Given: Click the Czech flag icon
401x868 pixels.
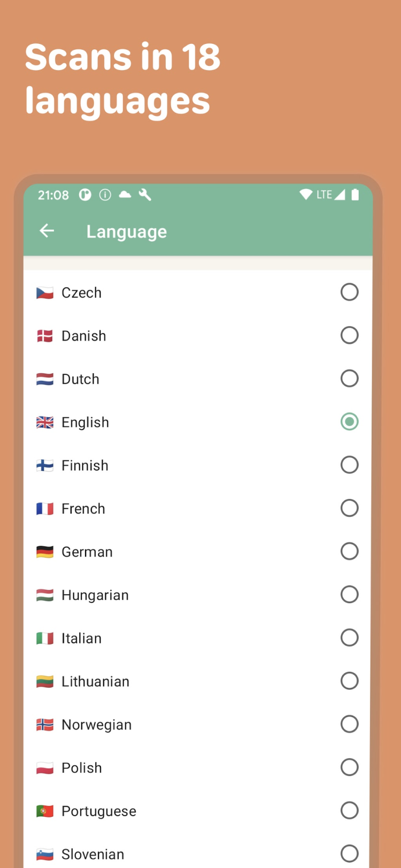Looking at the screenshot, I should (45, 293).
